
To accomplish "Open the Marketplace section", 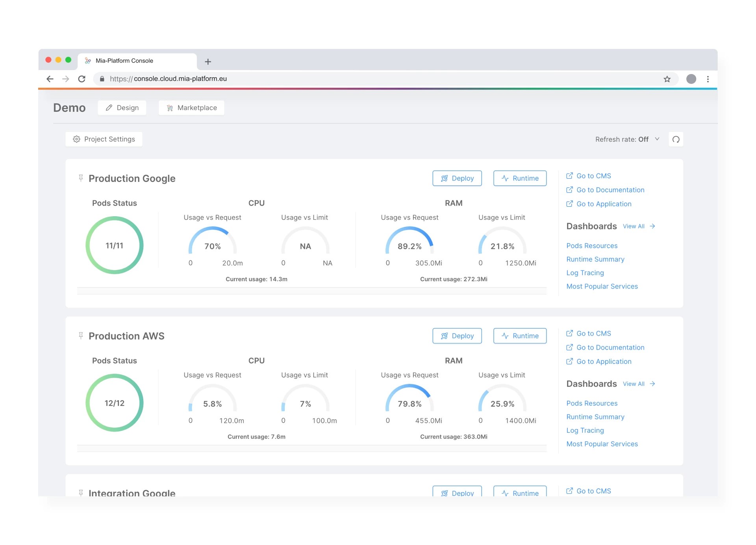I will click(191, 108).
